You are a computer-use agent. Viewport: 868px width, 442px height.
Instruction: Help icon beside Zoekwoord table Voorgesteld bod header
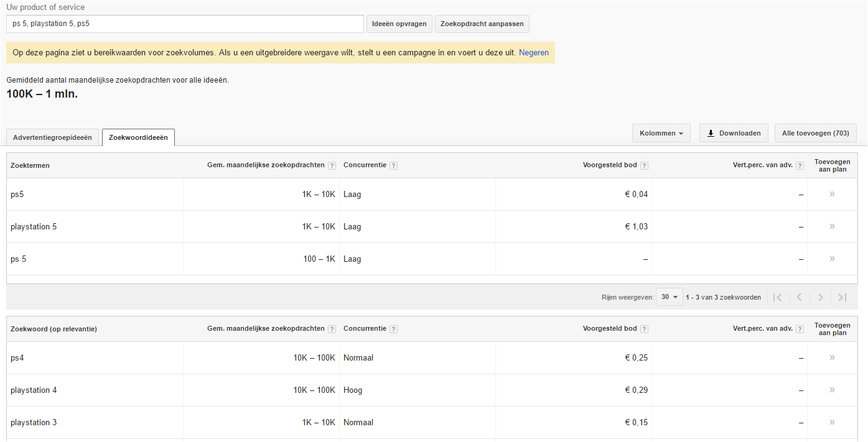click(x=644, y=329)
